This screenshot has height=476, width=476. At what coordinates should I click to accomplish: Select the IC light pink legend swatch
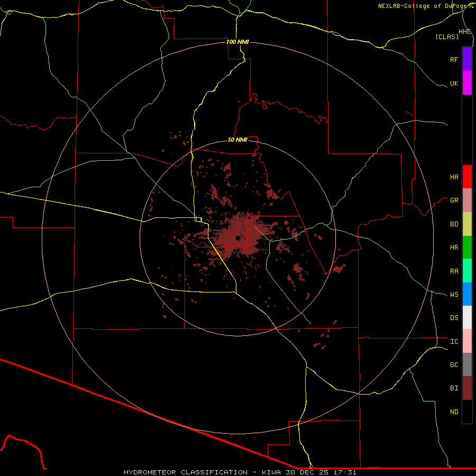(x=467, y=341)
